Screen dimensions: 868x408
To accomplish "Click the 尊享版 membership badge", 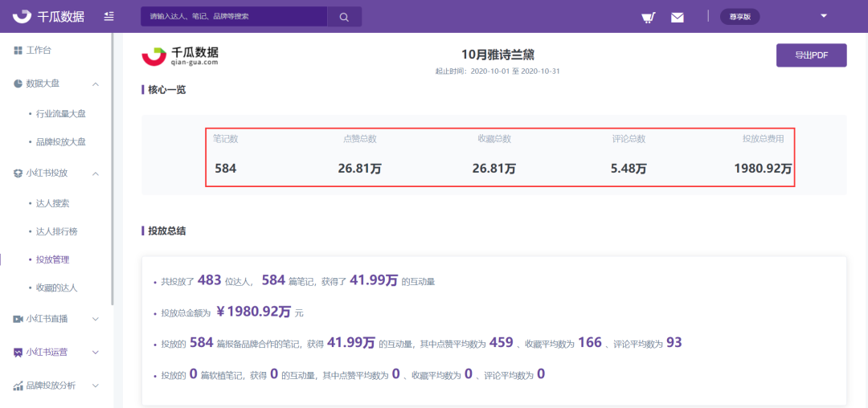I will (739, 17).
